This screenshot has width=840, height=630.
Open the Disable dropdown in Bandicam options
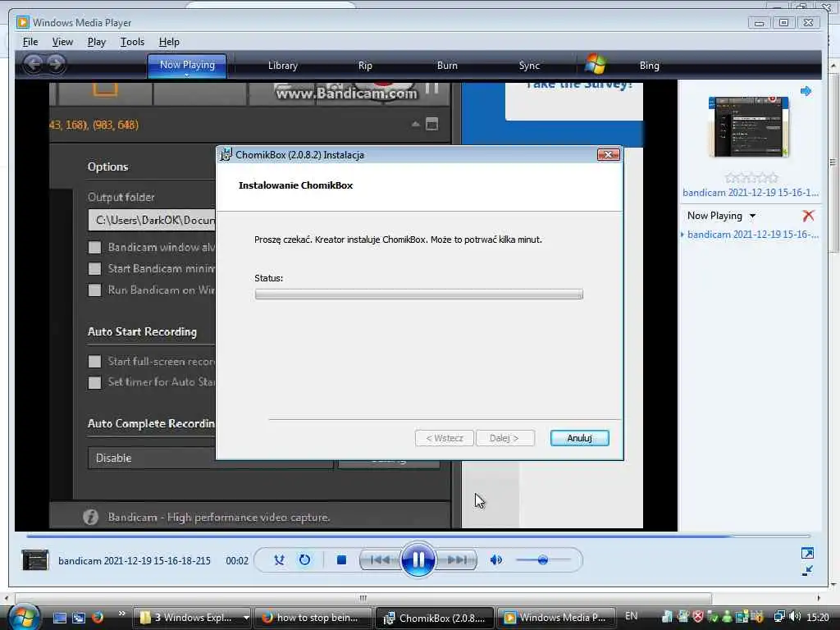[210, 458]
